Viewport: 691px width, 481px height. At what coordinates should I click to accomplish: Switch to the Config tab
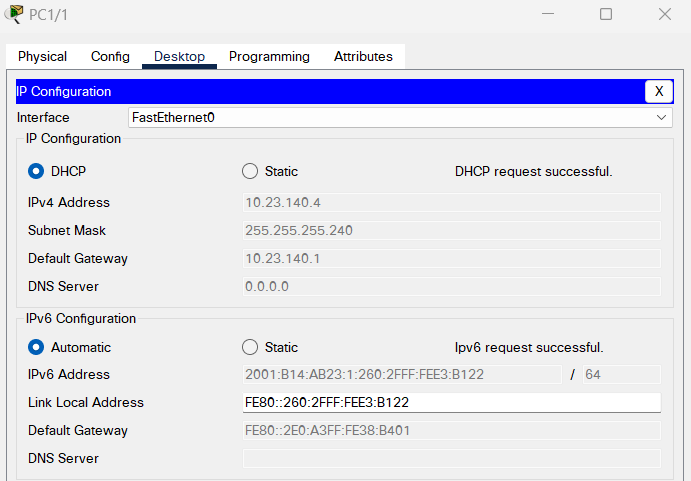110,56
